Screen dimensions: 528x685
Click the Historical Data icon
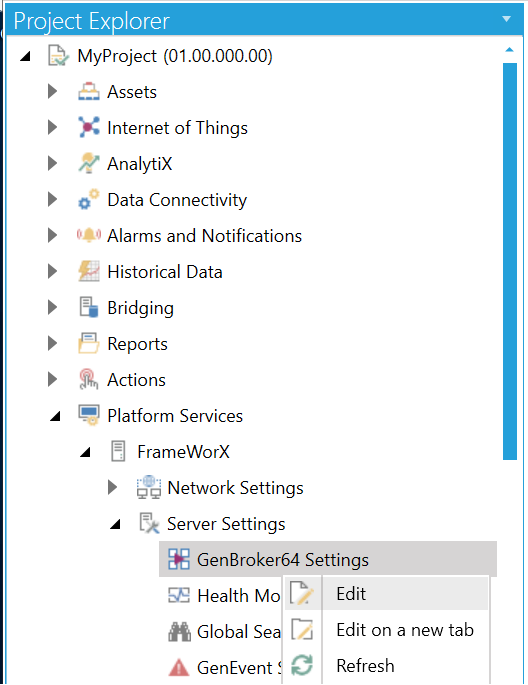click(89, 271)
